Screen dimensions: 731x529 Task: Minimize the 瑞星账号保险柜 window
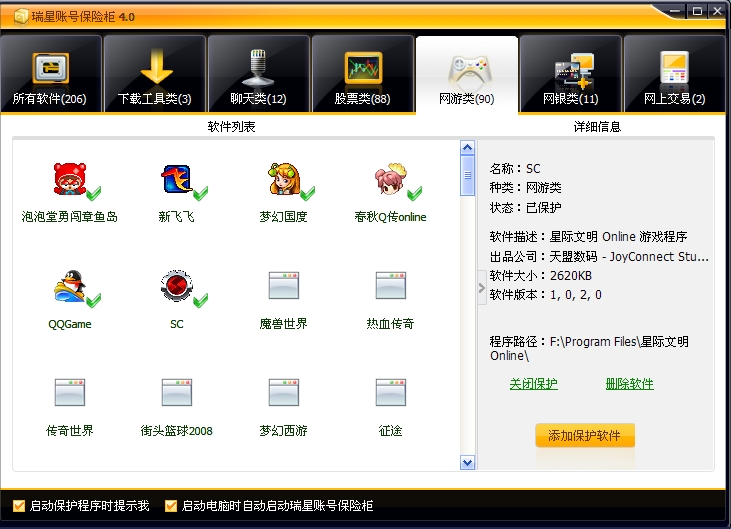point(675,11)
